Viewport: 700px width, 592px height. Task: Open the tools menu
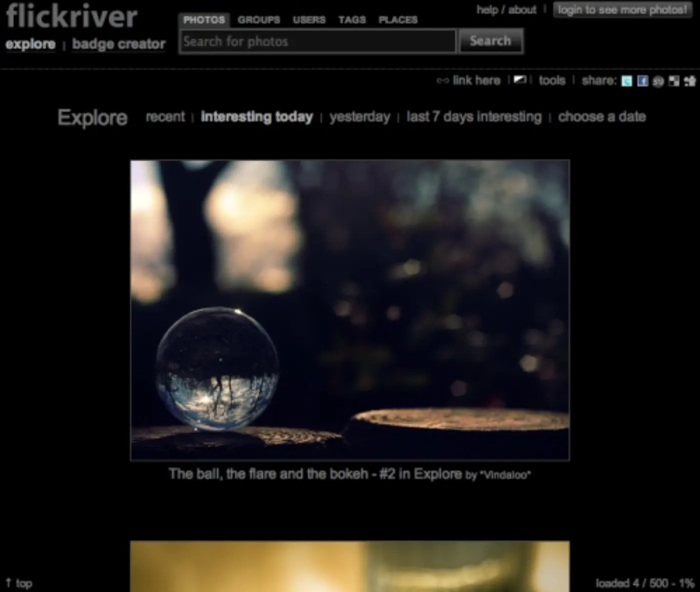[552, 80]
